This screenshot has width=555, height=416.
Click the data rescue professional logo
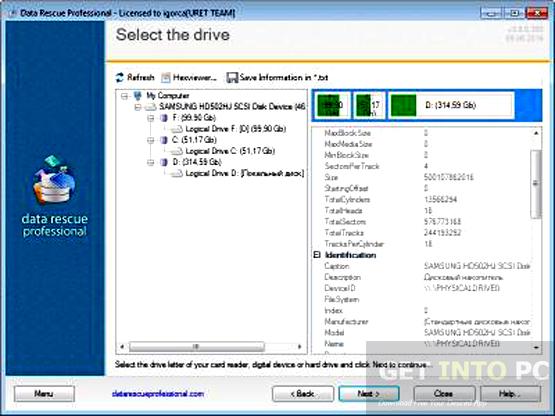point(55,196)
